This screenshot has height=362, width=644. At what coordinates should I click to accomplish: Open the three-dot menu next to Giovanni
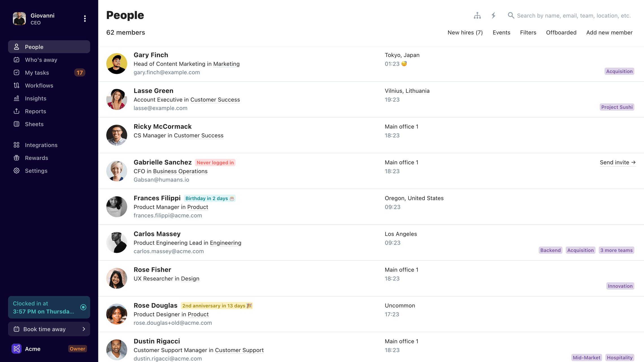[85, 18]
